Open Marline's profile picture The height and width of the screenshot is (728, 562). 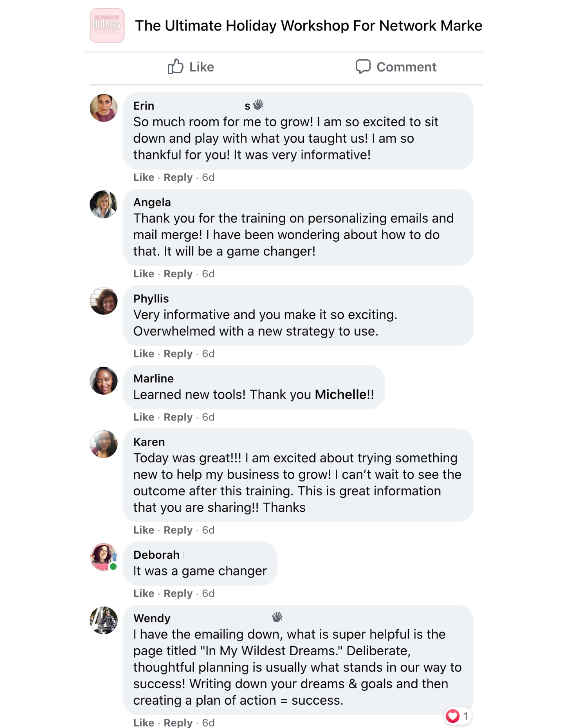[104, 381]
